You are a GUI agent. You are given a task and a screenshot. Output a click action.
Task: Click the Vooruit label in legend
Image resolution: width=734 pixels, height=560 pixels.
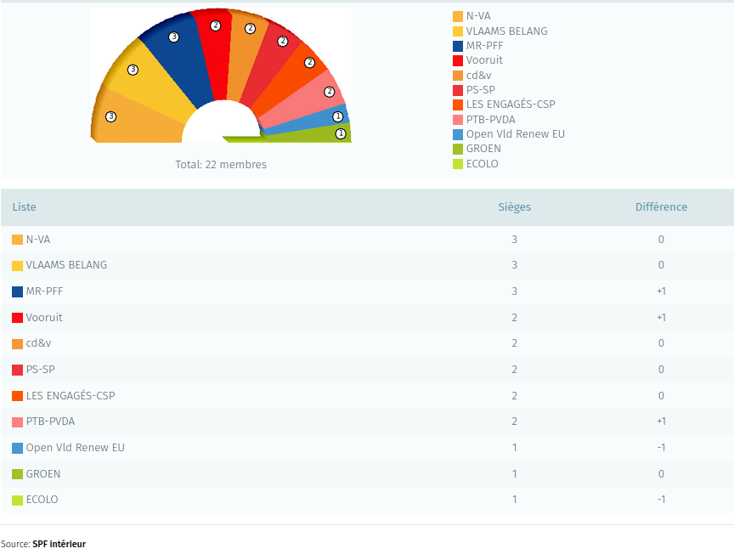(x=484, y=60)
